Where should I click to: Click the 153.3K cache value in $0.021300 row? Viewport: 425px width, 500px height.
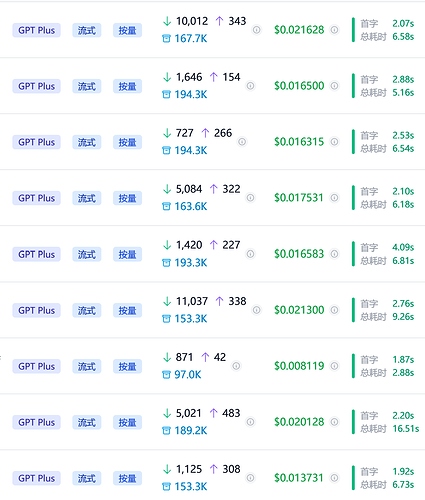click(191, 319)
